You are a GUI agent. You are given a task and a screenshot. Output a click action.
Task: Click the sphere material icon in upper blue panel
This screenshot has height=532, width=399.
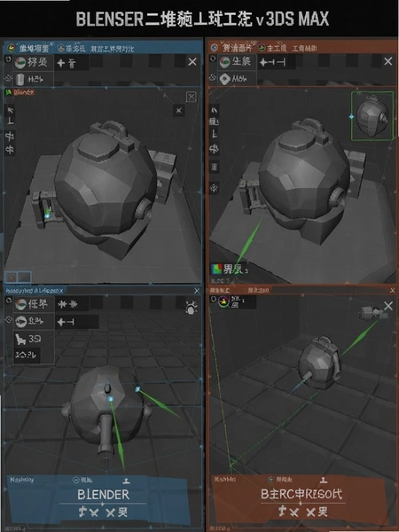[20, 63]
